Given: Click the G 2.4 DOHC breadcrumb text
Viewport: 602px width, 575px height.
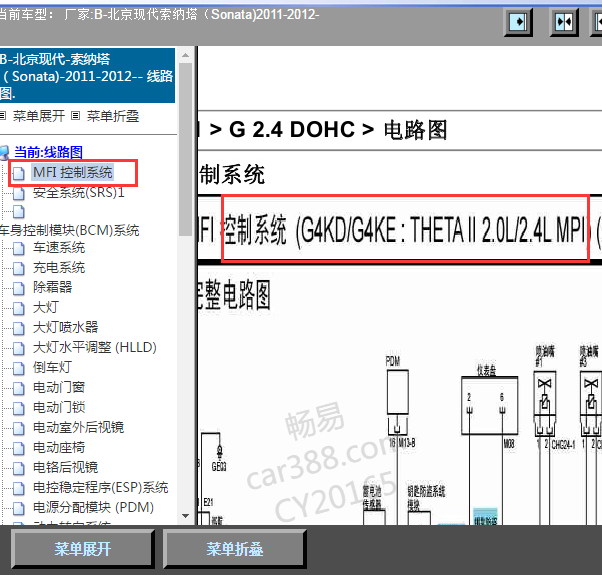Looking at the screenshot, I should point(292,129).
